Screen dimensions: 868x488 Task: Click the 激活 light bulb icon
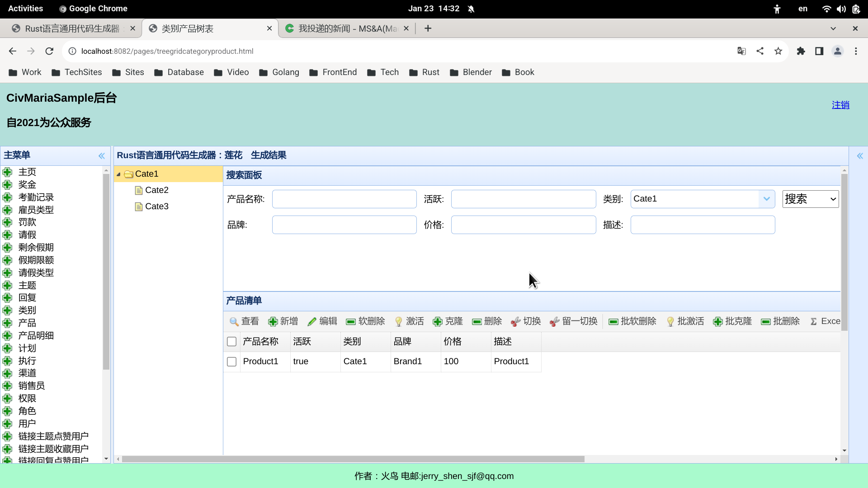(x=399, y=321)
